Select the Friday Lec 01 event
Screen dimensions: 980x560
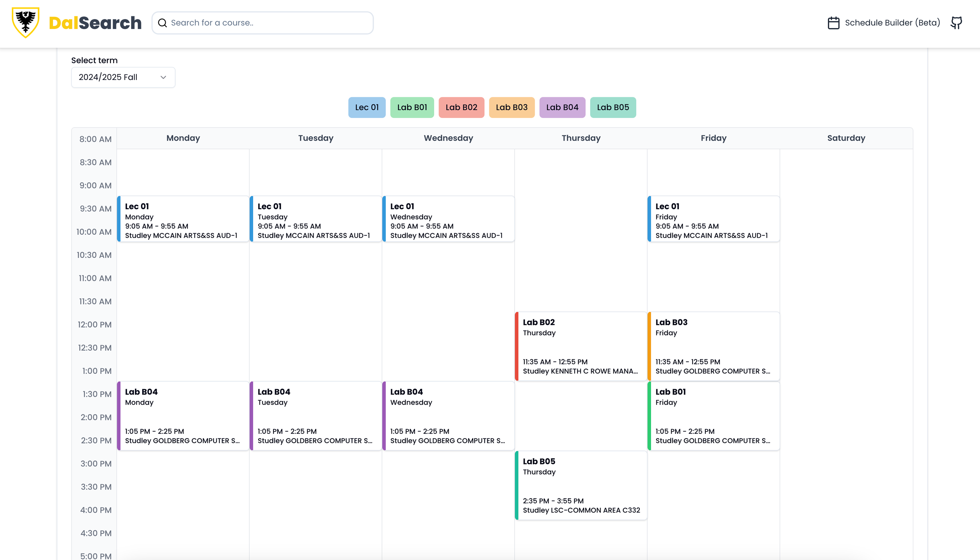pyautogui.click(x=713, y=219)
